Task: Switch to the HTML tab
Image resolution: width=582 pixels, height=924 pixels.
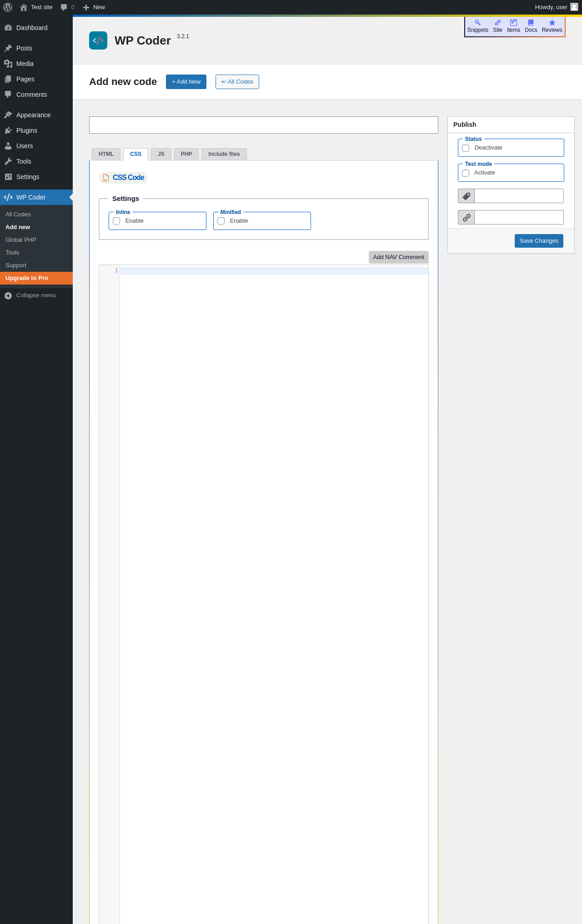Action: (x=106, y=154)
